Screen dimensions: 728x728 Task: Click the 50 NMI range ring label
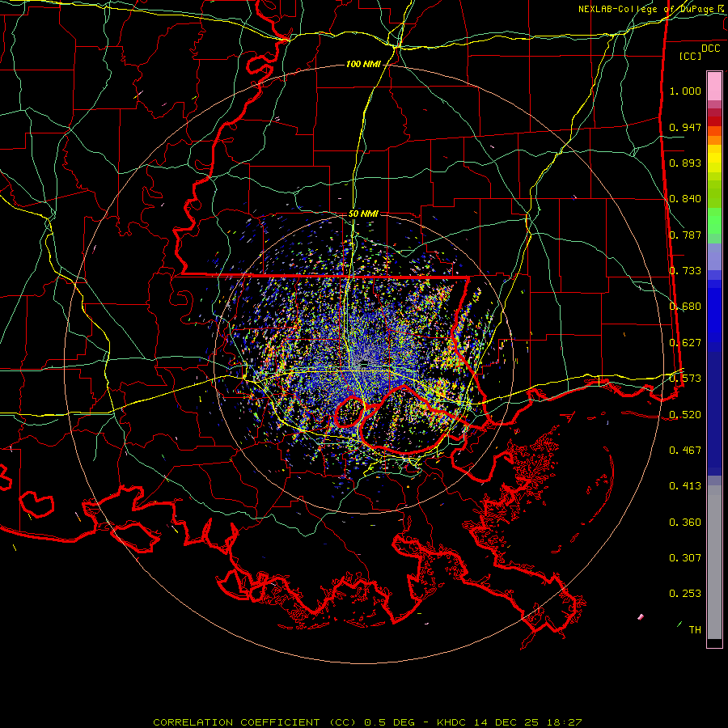pos(363,214)
